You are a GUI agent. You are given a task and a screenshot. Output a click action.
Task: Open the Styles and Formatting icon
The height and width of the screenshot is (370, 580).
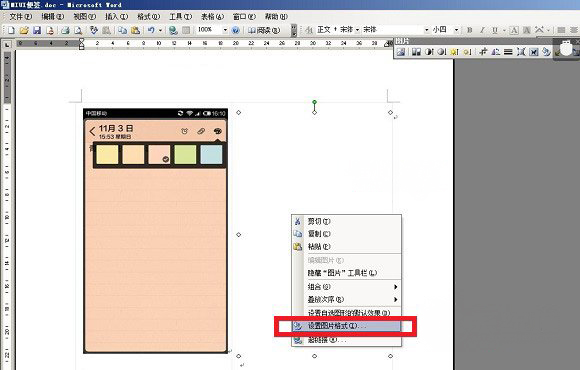point(309,30)
